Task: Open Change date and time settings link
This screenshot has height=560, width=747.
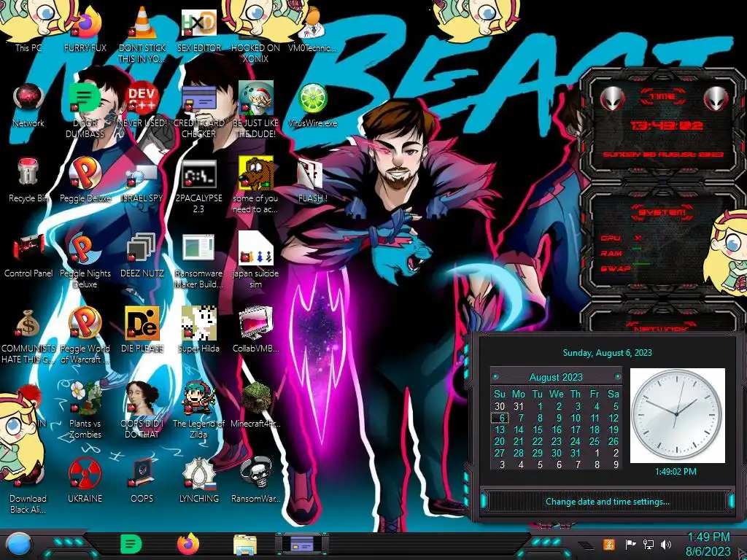Action: coord(608,502)
